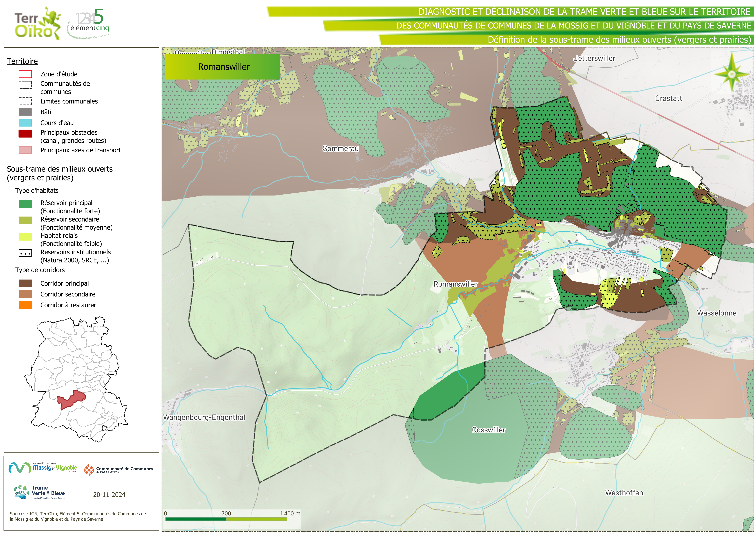The image size is (756, 534).
Task: Click the date 20-11-2024 text
Action: click(x=109, y=495)
